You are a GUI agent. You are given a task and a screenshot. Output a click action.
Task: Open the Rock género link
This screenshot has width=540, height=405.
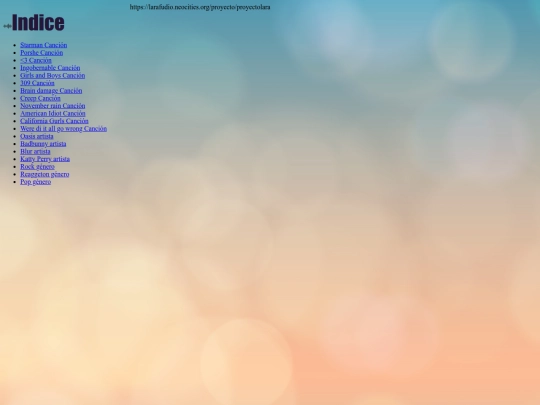(38, 166)
